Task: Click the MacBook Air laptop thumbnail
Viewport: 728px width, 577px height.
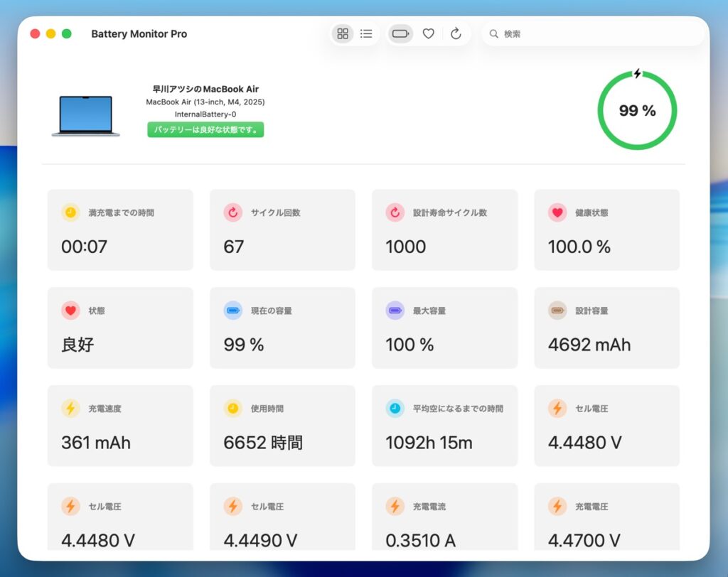Action: 86,115
